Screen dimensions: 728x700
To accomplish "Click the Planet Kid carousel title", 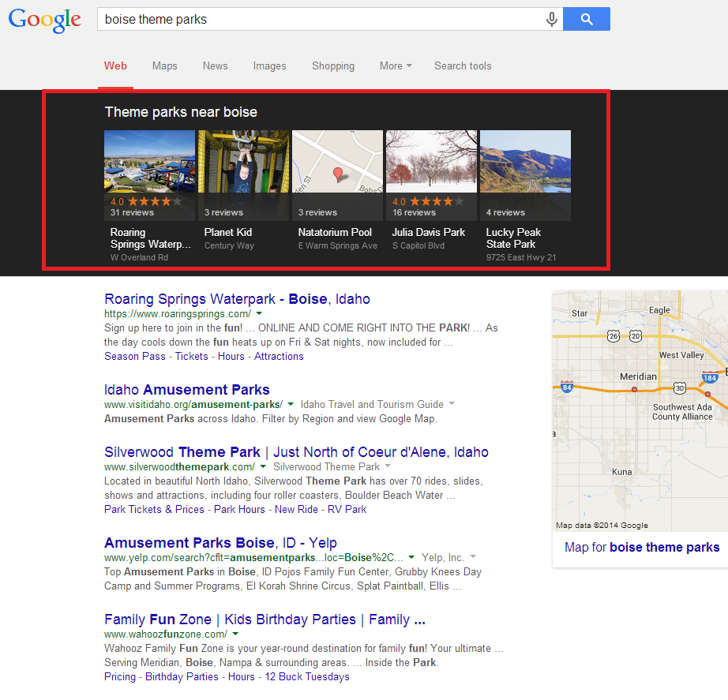I will (x=228, y=232).
